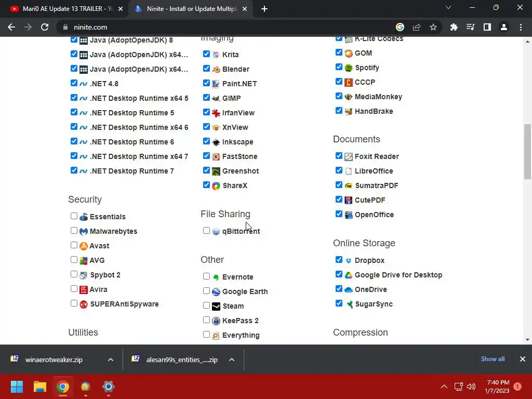Click the AVG icon
Image resolution: width=532 pixels, height=399 pixels.
(84, 261)
